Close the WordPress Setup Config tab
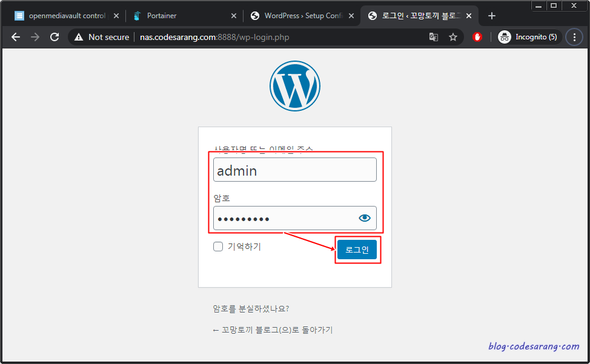The image size is (590, 364). (351, 16)
